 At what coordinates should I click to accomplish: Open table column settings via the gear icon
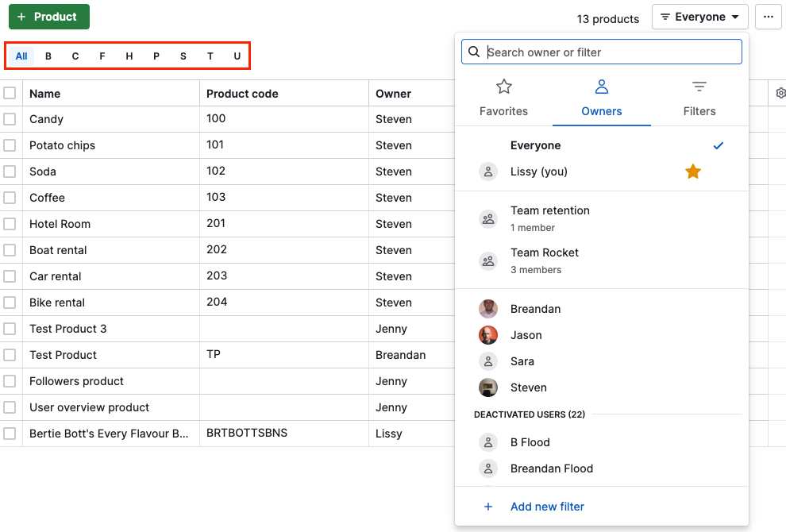click(x=780, y=93)
